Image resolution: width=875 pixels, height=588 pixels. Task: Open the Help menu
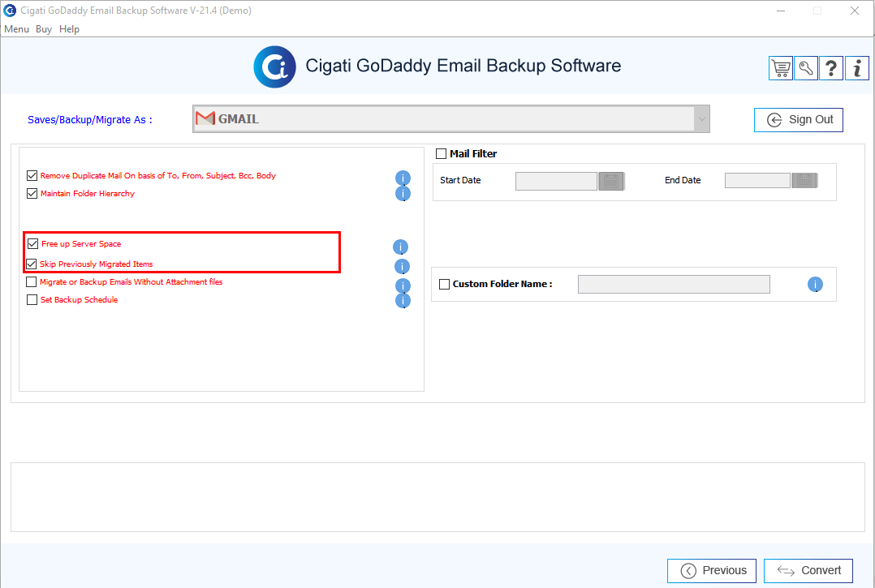(x=69, y=29)
